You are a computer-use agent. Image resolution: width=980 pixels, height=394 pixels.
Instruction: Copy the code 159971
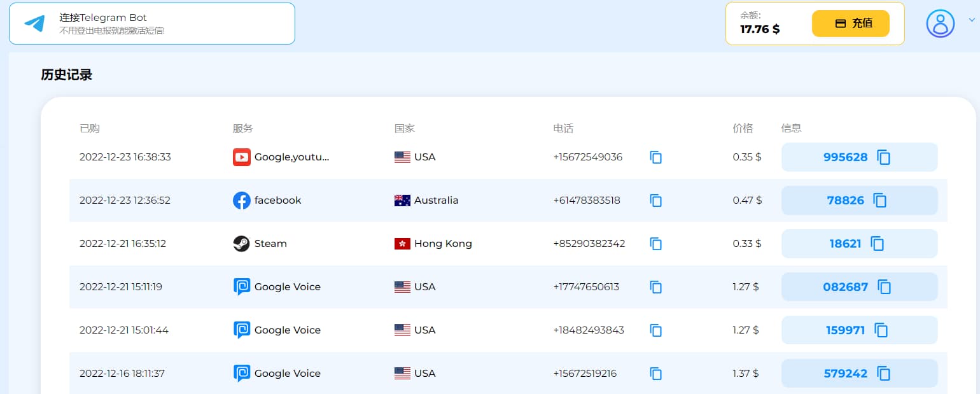[881, 330]
